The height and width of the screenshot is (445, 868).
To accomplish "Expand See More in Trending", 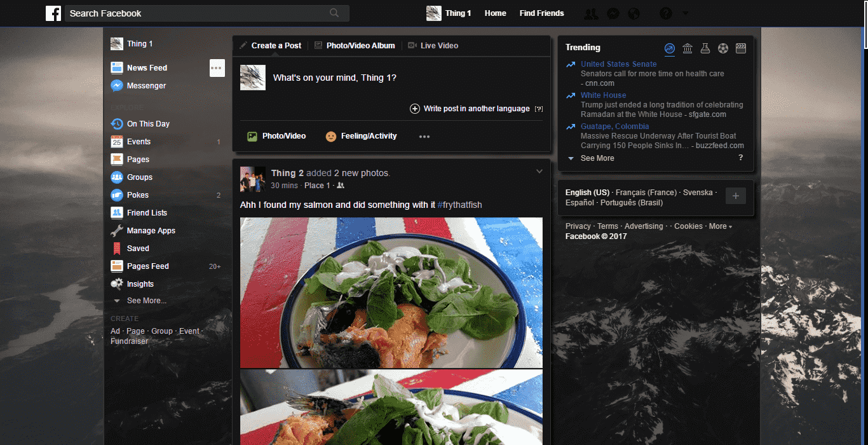I will pos(597,158).
